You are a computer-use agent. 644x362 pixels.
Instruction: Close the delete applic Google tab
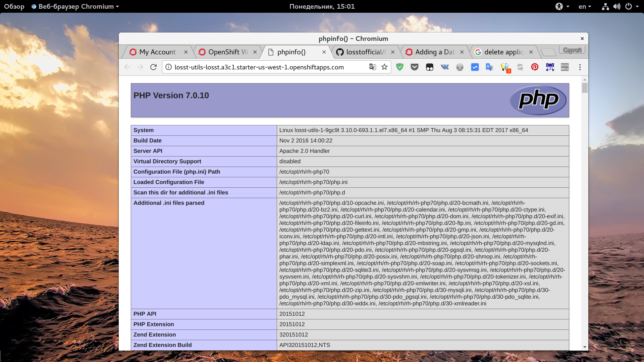(x=531, y=52)
